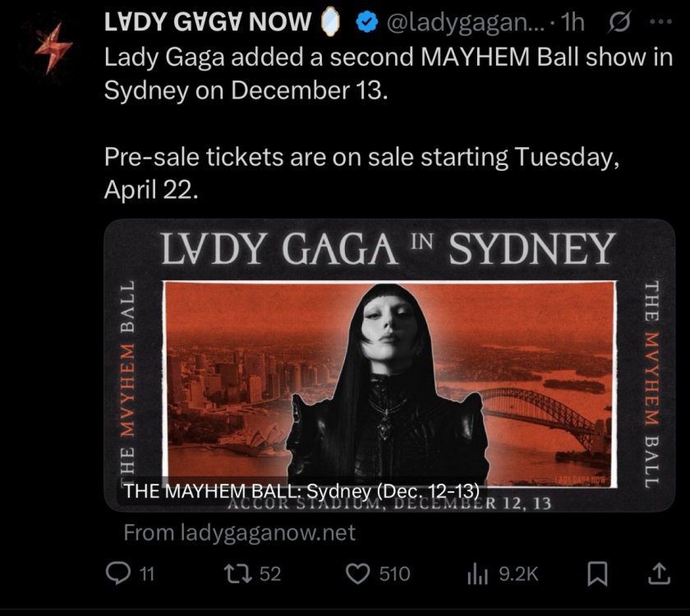View analytics bar chart icon

pyautogui.click(x=477, y=575)
